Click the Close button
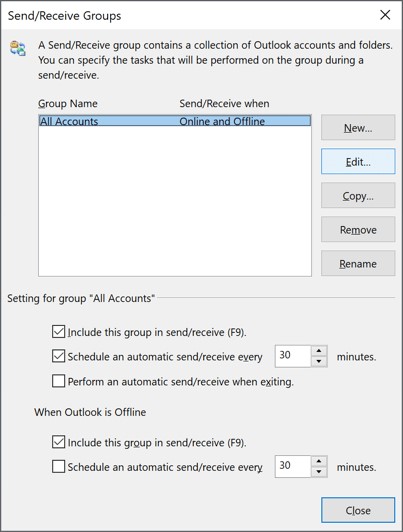The height and width of the screenshot is (532, 403). 358,510
